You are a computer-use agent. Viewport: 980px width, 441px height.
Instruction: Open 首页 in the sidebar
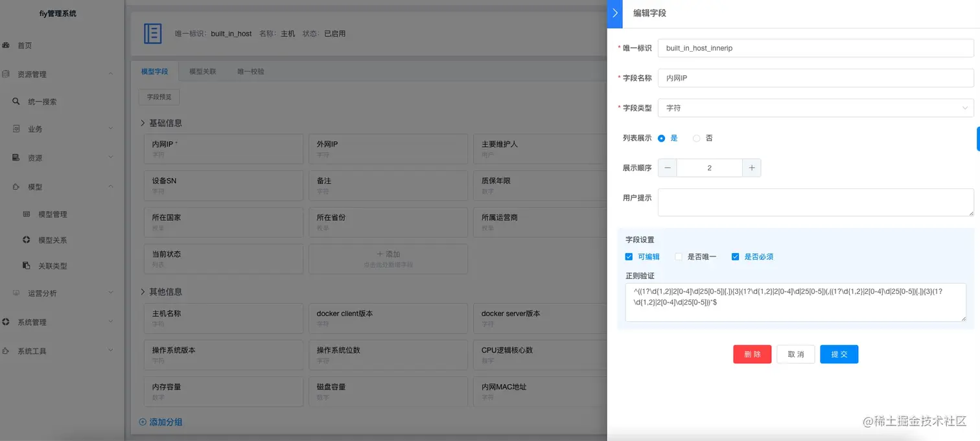25,45
